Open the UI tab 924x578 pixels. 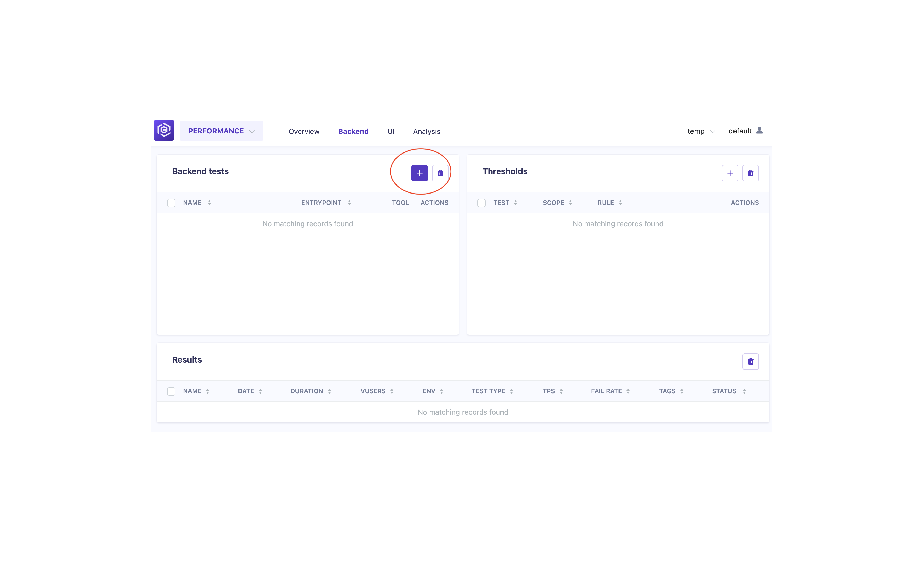[x=391, y=131]
